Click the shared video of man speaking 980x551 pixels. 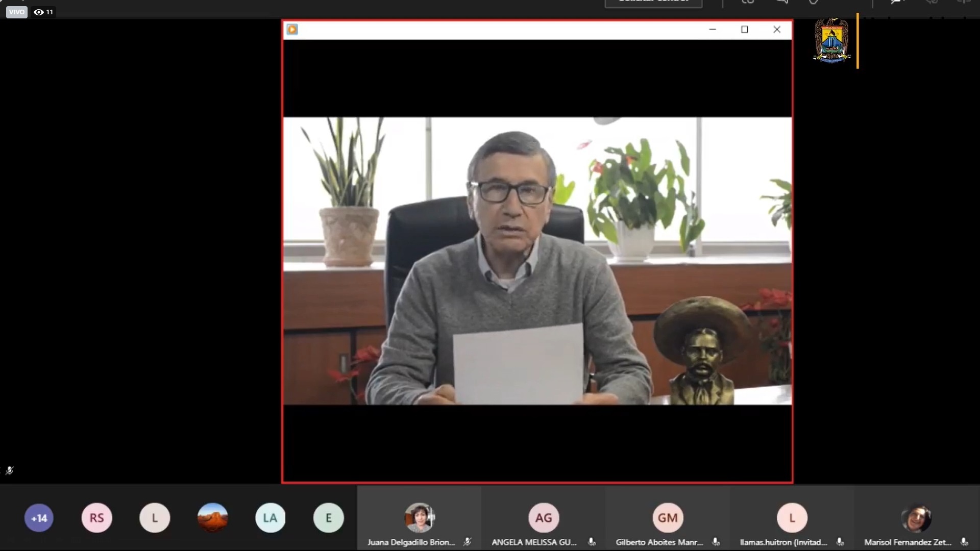(x=537, y=261)
